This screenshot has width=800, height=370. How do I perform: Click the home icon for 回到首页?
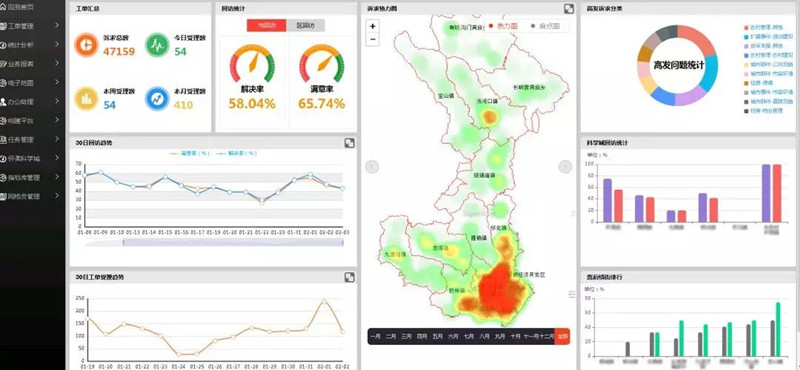click(3, 6)
